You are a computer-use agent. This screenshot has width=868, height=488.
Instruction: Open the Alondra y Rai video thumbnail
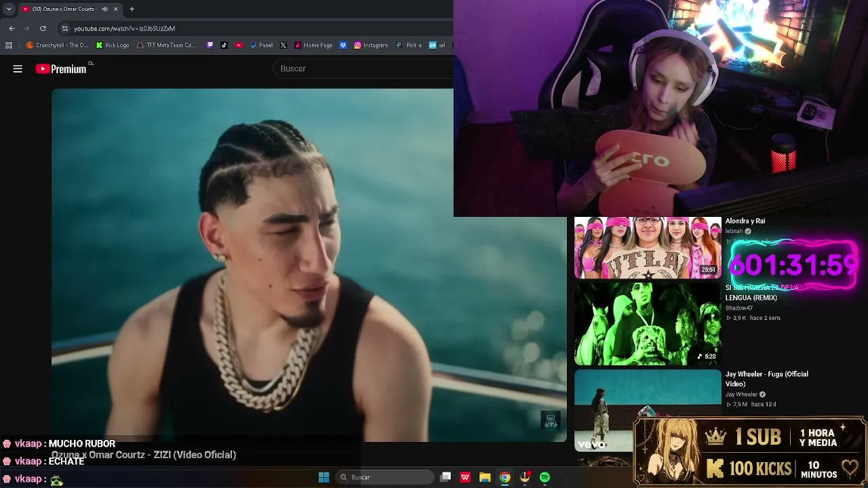648,247
